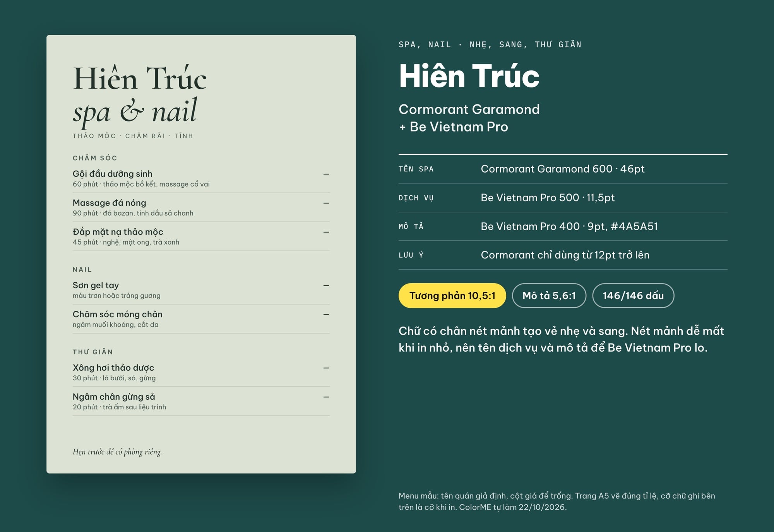
Task: Click "20 phút · trà ấm sau liệu trình"
Action: coord(119,407)
